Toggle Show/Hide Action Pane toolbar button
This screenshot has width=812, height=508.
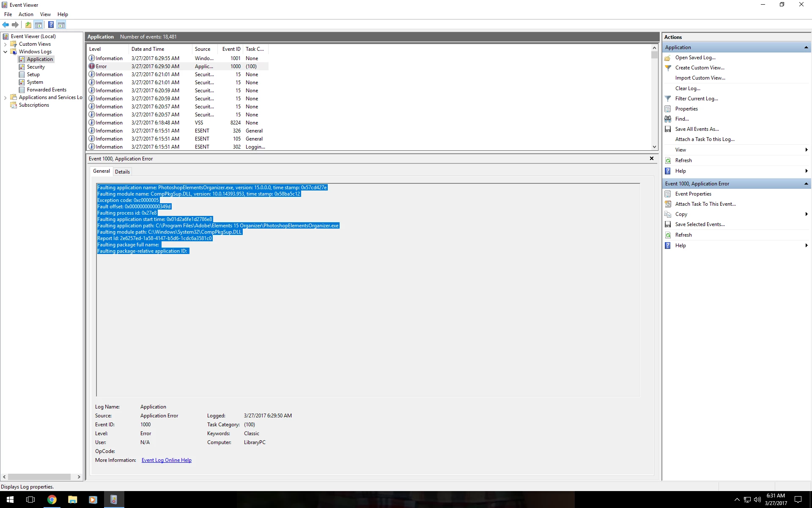61,25
